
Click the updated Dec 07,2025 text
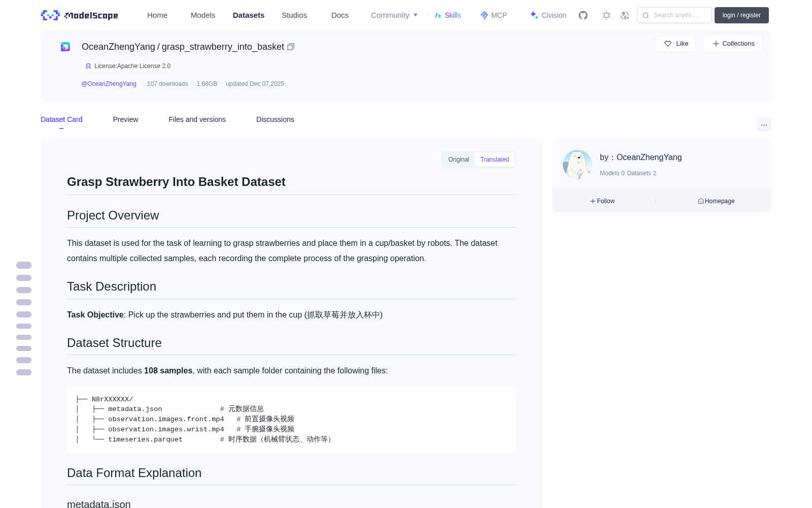pyautogui.click(x=255, y=84)
